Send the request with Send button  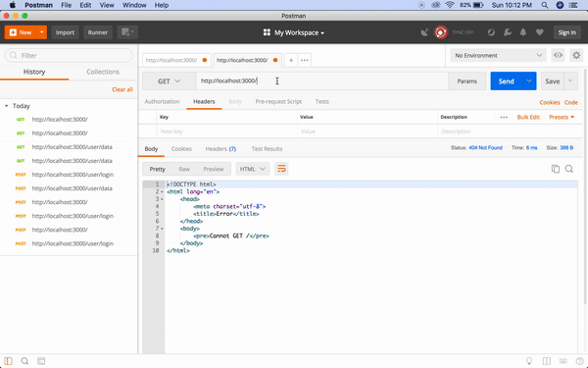(x=506, y=81)
